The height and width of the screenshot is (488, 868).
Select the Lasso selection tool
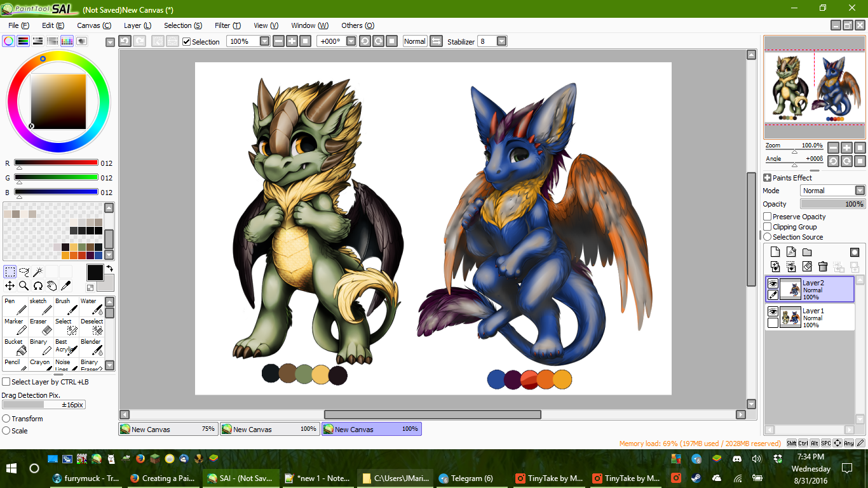coord(24,272)
